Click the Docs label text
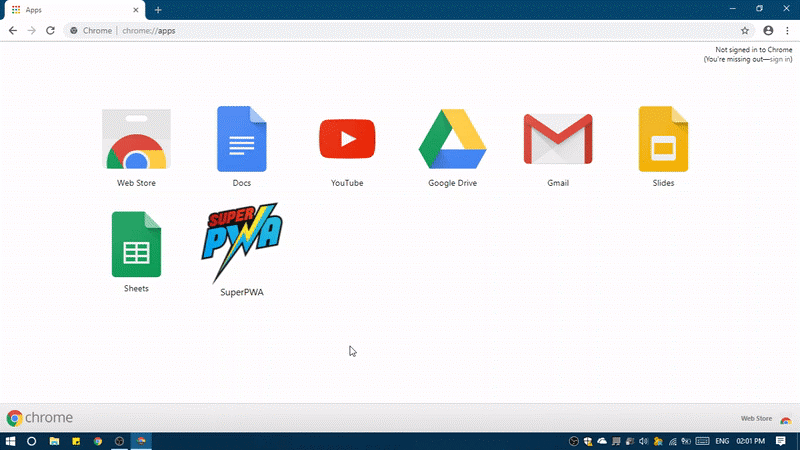The image size is (800, 450). tap(242, 183)
